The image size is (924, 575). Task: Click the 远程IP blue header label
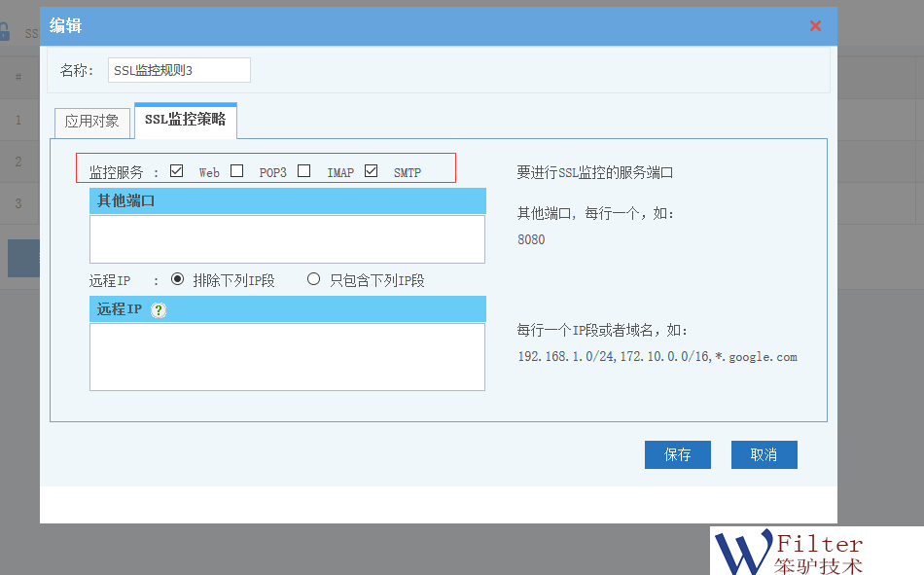119,309
